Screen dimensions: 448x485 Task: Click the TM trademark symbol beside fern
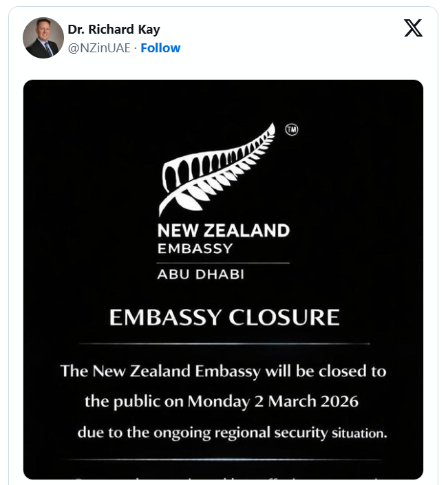pyautogui.click(x=291, y=129)
